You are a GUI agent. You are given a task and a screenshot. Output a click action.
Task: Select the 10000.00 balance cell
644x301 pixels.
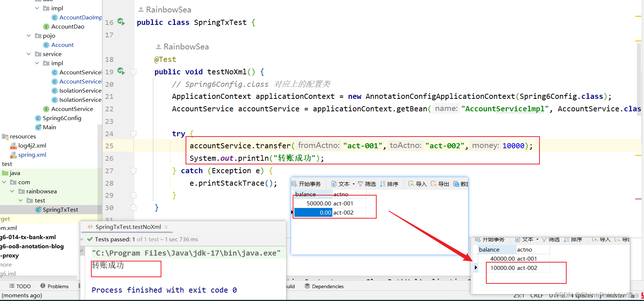point(497,268)
